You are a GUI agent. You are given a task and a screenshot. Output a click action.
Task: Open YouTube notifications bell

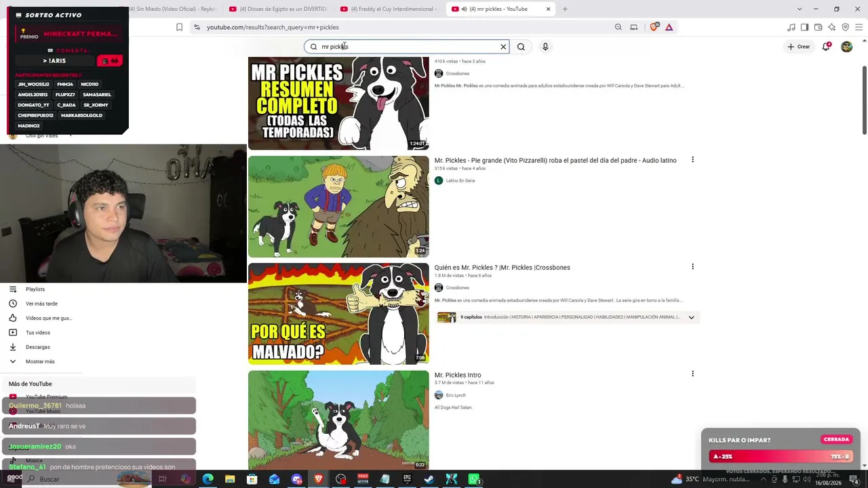pos(826,47)
